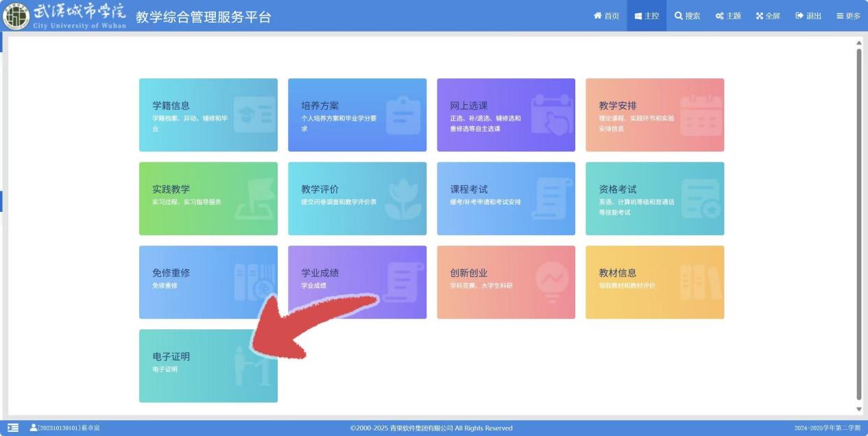Open the 课程考试 exam tile

[505, 198]
